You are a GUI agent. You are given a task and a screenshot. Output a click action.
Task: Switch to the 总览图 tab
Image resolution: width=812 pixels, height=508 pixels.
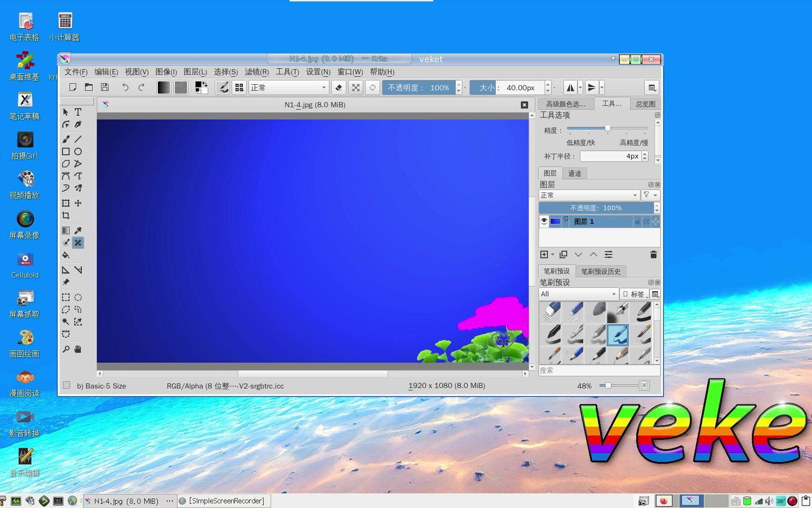point(645,104)
